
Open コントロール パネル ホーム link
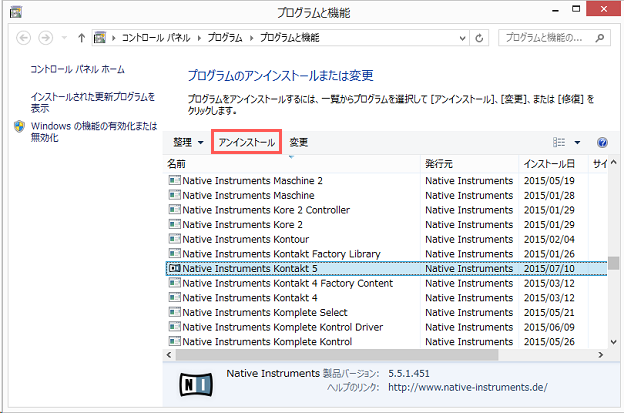click(x=78, y=69)
